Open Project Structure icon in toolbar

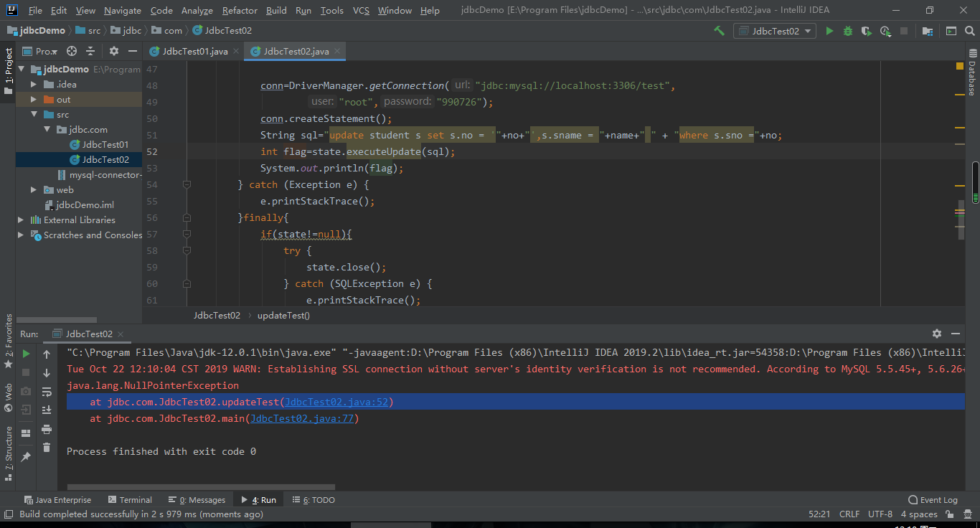928,31
